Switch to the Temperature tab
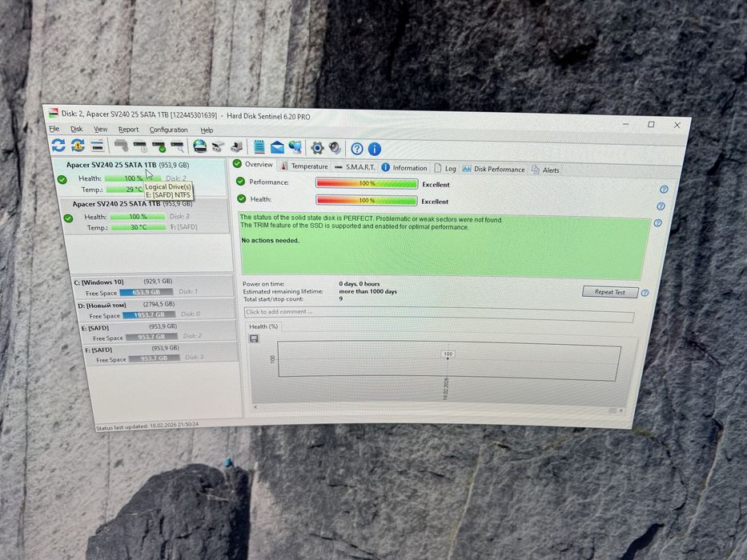Image resolution: width=747 pixels, height=560 pixels. click(304, 166)
